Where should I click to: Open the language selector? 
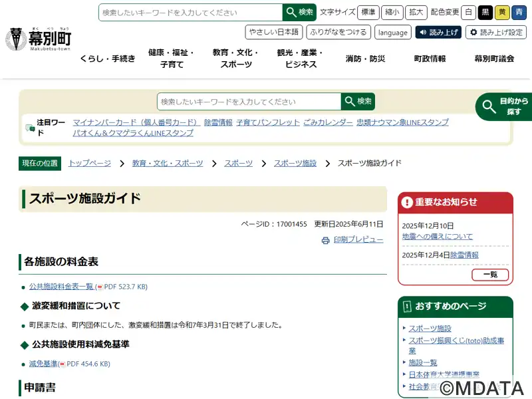point(393,32)
